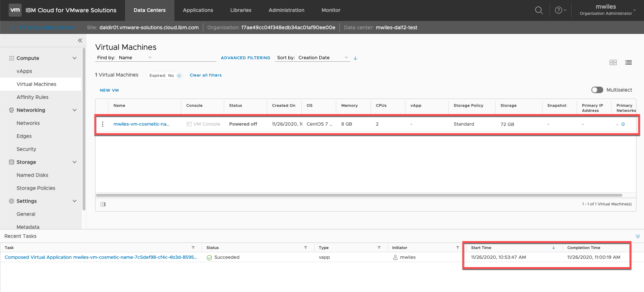Switch to list view layout
The image size is (644, 292).
(629, 62)
